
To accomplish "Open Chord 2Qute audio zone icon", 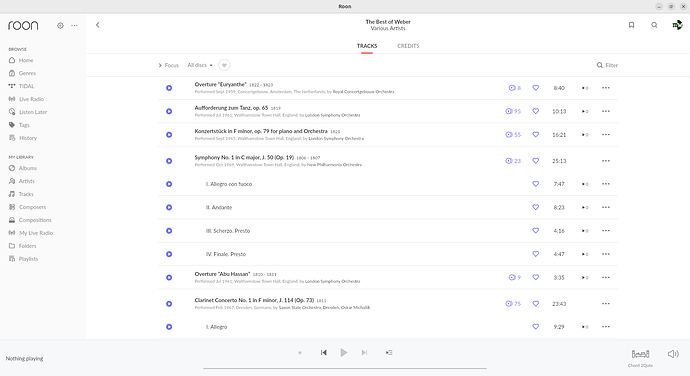I will pyautogui.click(x=640, y=354).
